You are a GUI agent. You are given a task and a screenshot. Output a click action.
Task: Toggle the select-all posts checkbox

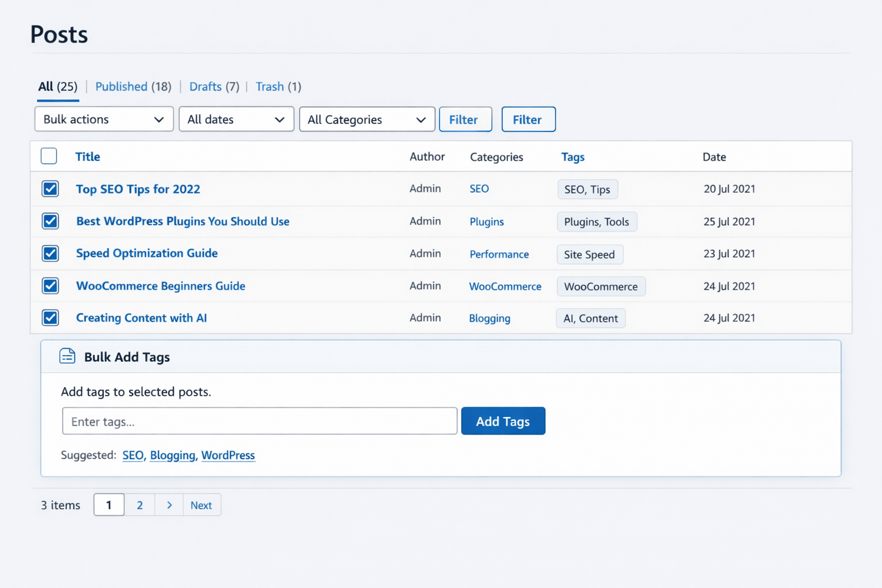(49, 156)
